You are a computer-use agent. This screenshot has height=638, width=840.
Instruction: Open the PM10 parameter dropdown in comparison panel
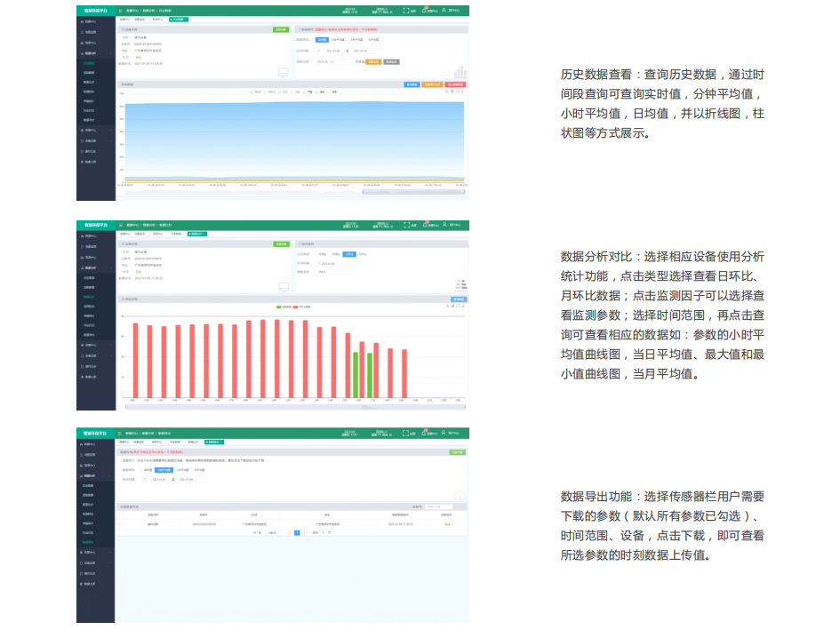pos(335,271)
